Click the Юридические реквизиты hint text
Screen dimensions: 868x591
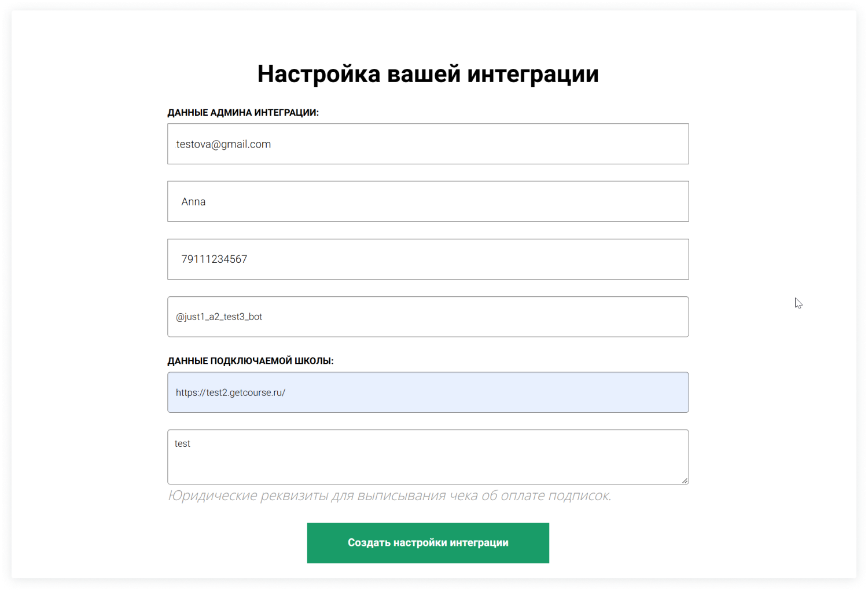(389, 495)
